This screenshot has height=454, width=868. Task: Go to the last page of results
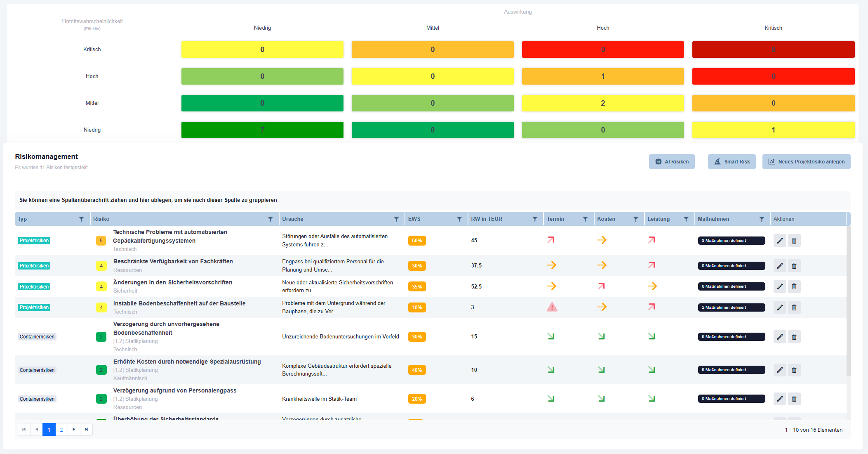coord(86,430)
